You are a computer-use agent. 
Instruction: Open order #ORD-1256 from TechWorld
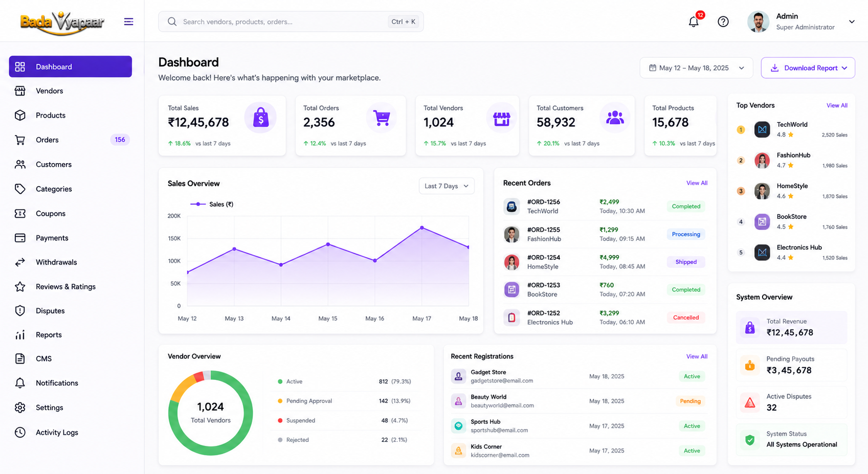click(605, 207)
